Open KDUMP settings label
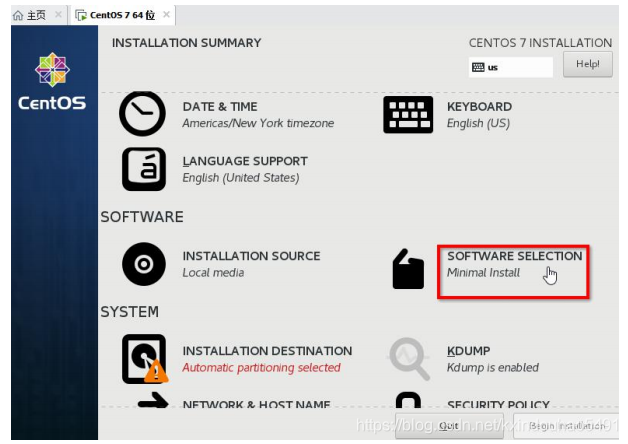This screenshot has width=628, height=444. [x=469, y=351]
